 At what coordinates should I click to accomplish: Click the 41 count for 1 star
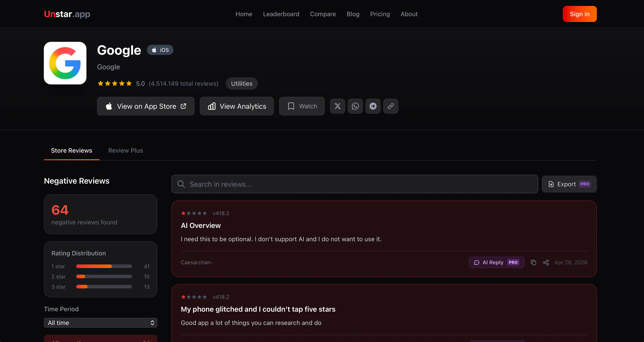point(147,266)
